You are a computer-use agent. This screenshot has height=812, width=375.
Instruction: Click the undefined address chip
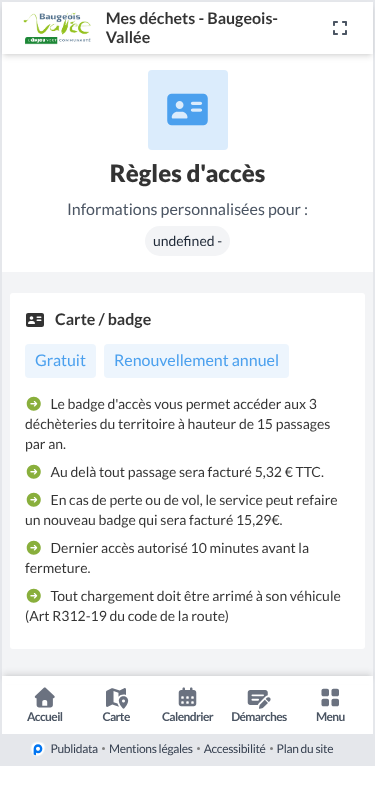pos(188,241)
